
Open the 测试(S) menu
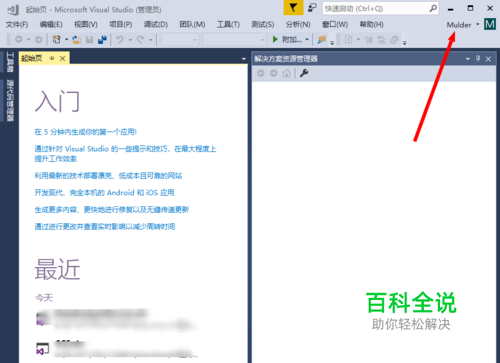click(263, 24)
